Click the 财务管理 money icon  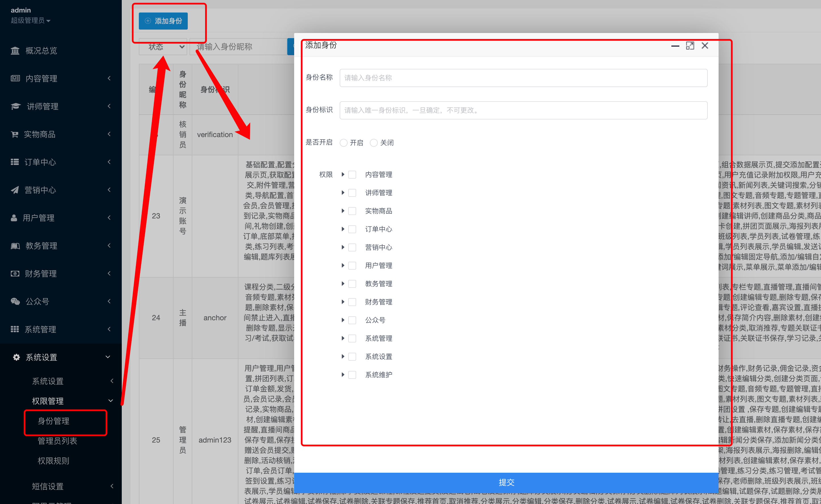15,274
